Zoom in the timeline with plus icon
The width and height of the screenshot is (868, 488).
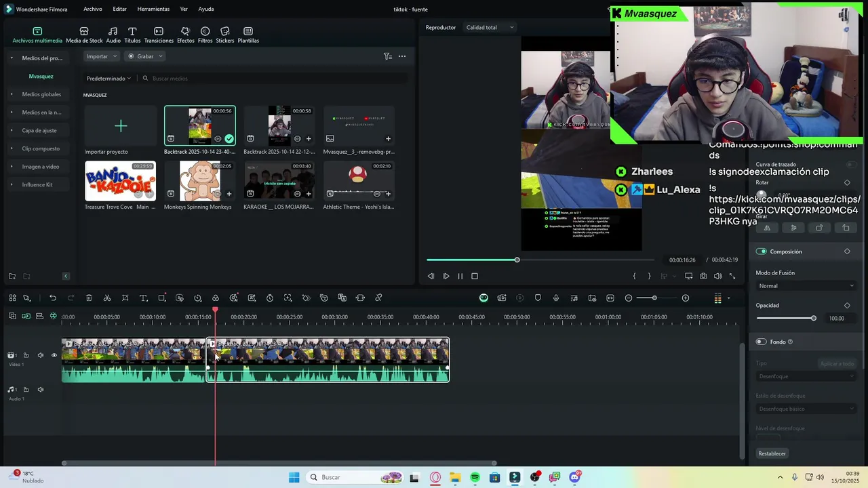686,298
